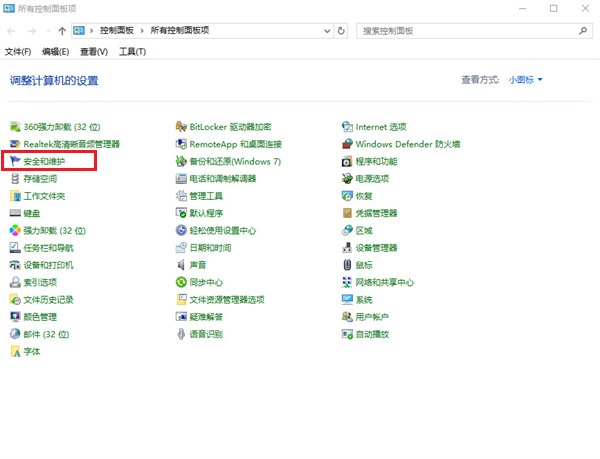Image resolution: width=600 pixels, height=459 pixels.
Task: Click the 字体 fonts icon
Action: 15,352
